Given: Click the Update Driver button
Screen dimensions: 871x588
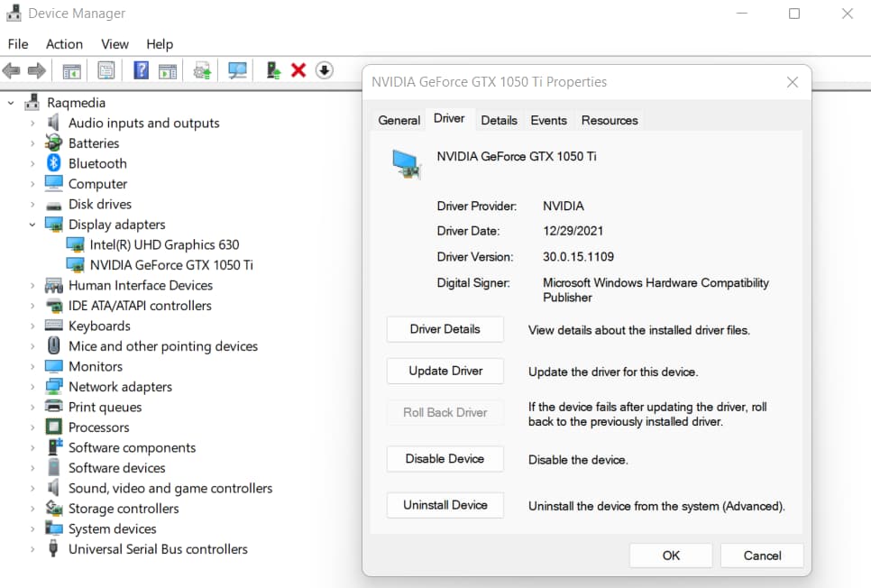Looking at the screenshot, I should tap(445, 371).
